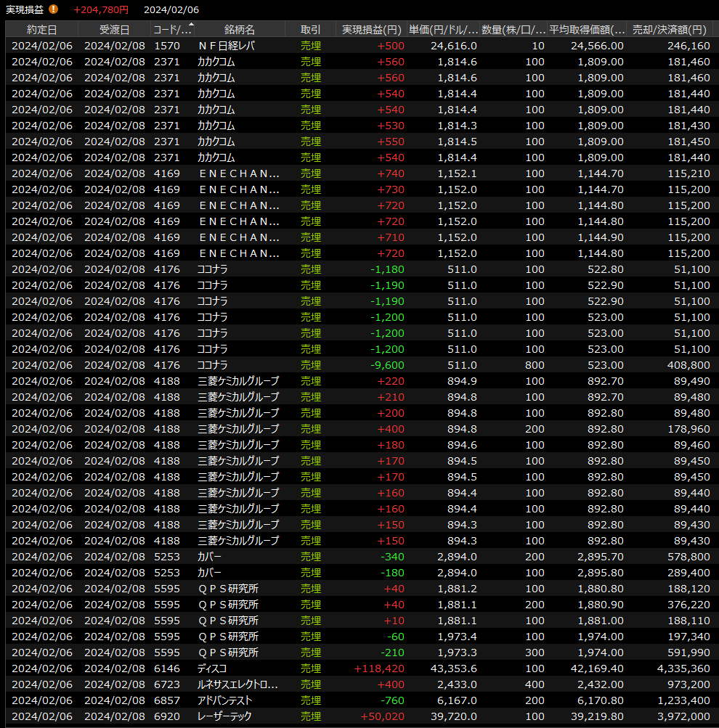Click the 銘柄名 column header
The width and height of the screenshot is (719, 728).
(240, 30)
